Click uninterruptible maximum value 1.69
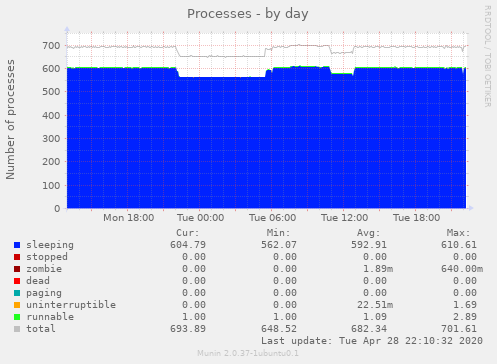The height and width of the screenshot is (364, 497). [465, 305]
